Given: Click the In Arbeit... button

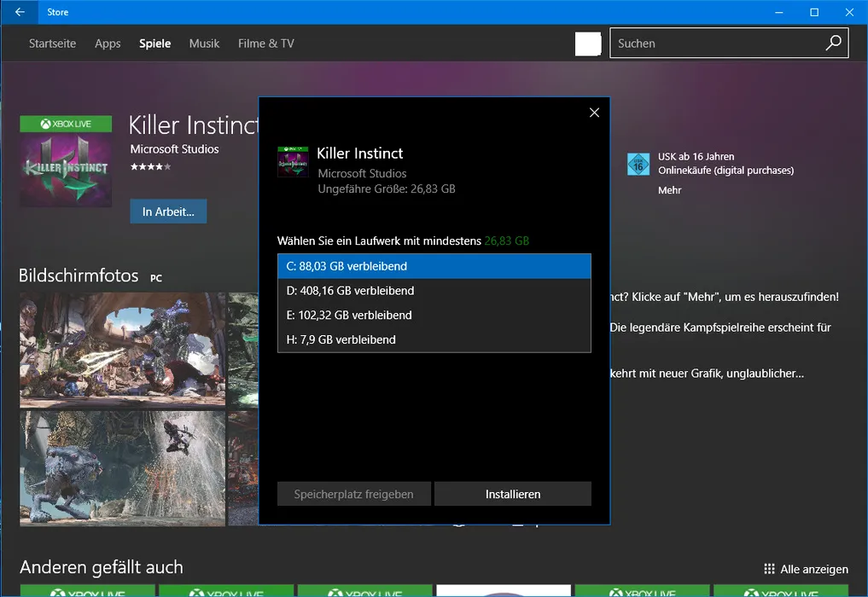Looking at the screenshot, I should tap(168, 212).
